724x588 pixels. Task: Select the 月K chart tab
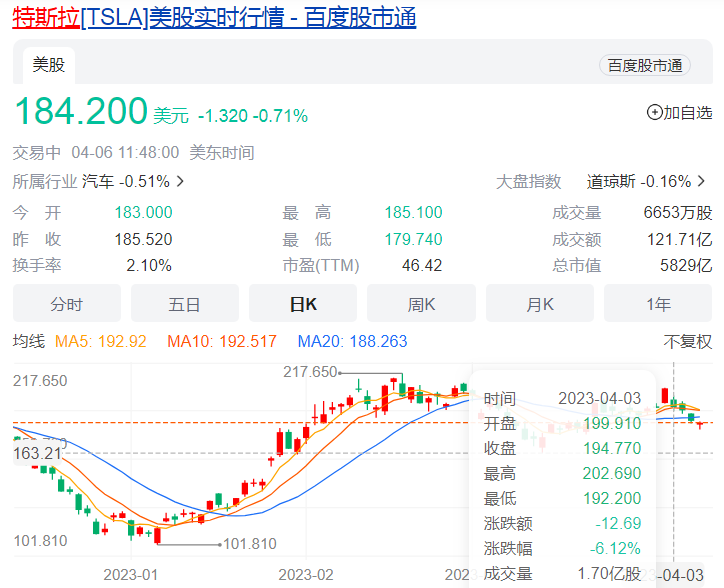coord(540,304)
